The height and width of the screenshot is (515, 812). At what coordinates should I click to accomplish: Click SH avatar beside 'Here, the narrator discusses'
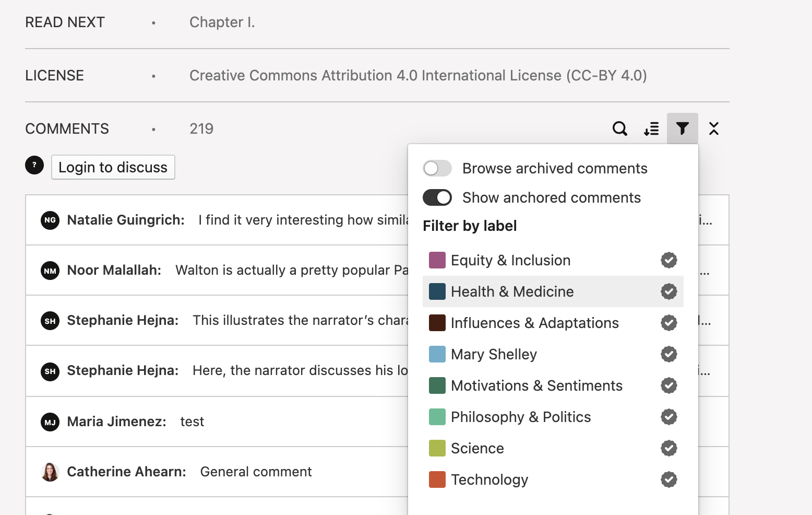[x=50, y=371]
